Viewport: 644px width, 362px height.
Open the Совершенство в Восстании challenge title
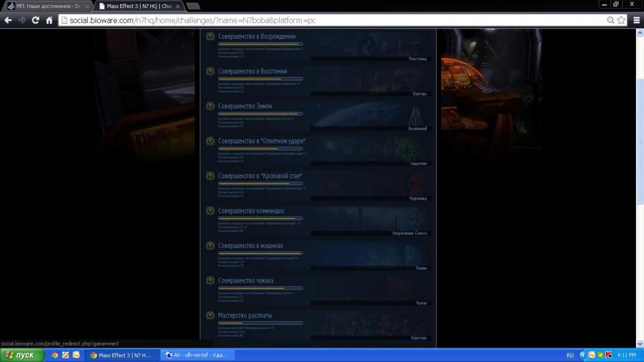click(252, 71)
